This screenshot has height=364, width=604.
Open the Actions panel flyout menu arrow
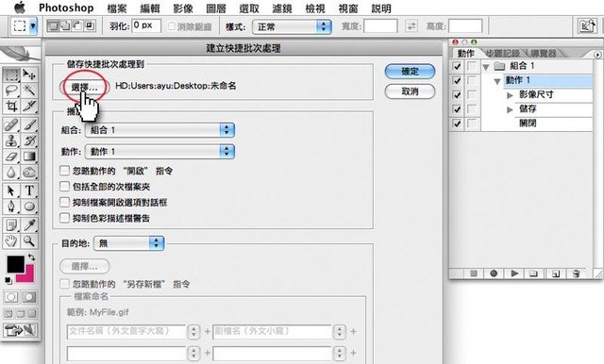(597, 55)
